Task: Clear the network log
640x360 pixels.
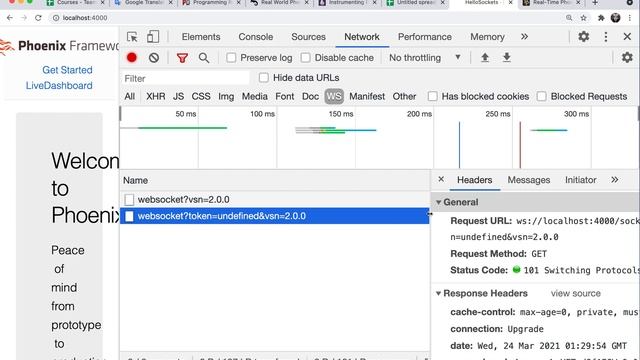Action: pos(154,58)
